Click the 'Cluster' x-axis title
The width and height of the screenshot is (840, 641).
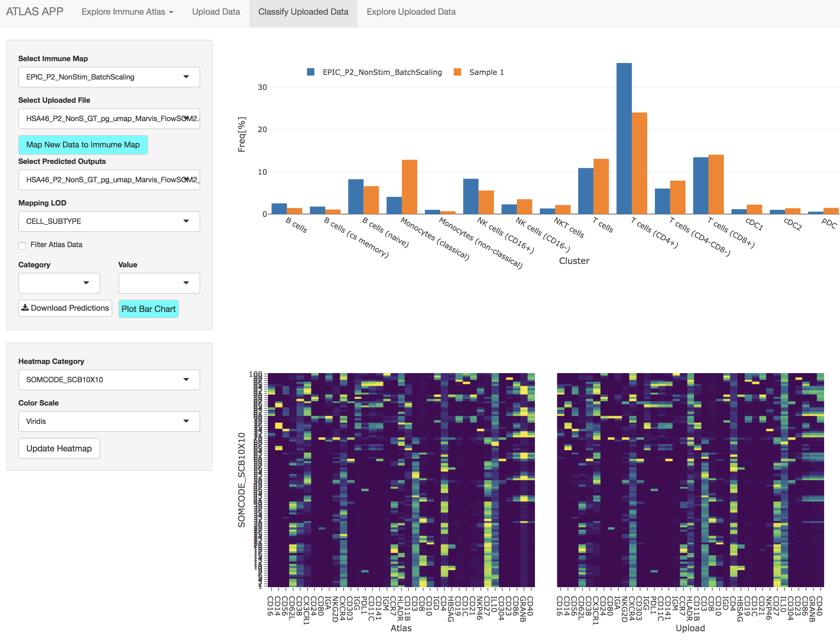[574, 261]
